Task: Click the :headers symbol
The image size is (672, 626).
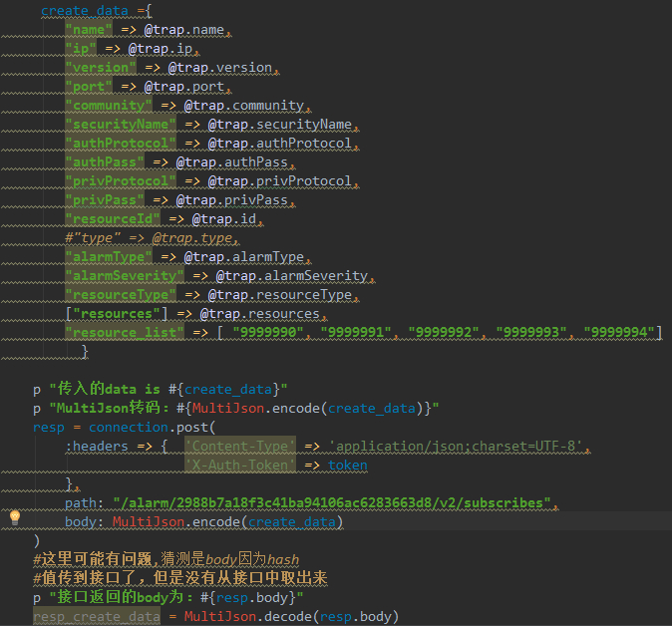Action: pos(97,446)
